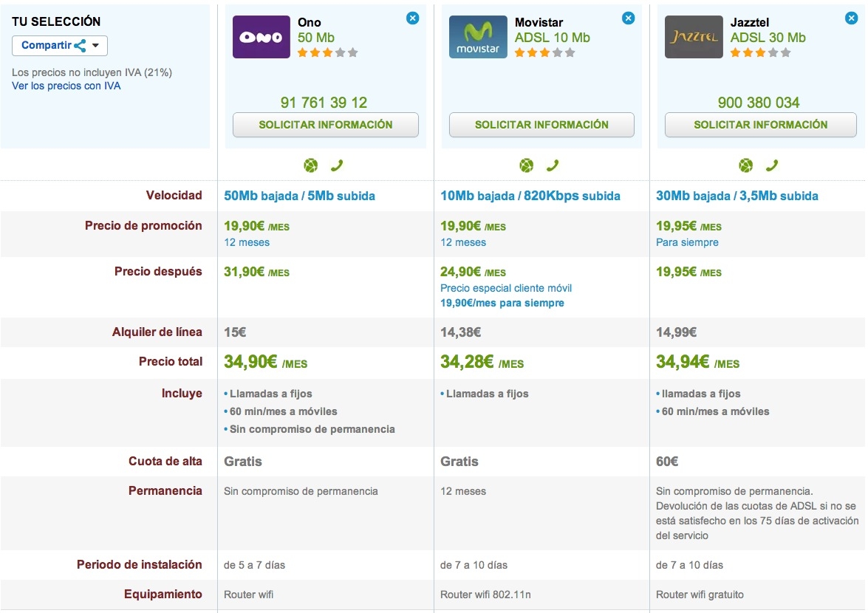This screenshot has width=868, height=613.
Task: Click 'Sin compromiso de permanencia' in Incluye list
Action: [x=312, y=429]
